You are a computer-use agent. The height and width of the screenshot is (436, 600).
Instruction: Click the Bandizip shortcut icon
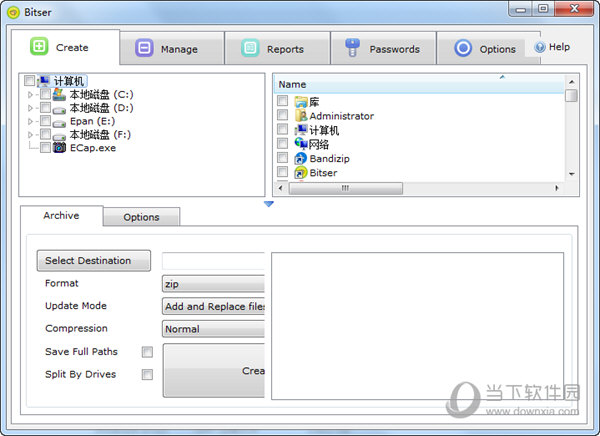coord(301,158)
